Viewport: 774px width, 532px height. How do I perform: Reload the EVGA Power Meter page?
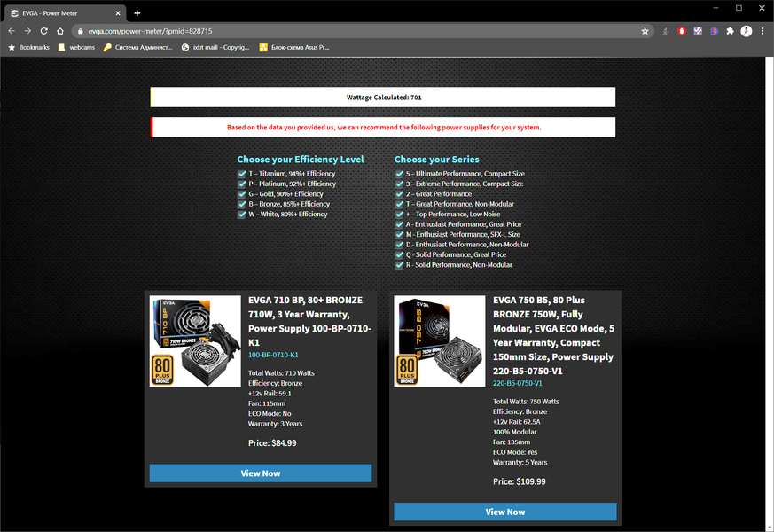click(x=44, y=31)
